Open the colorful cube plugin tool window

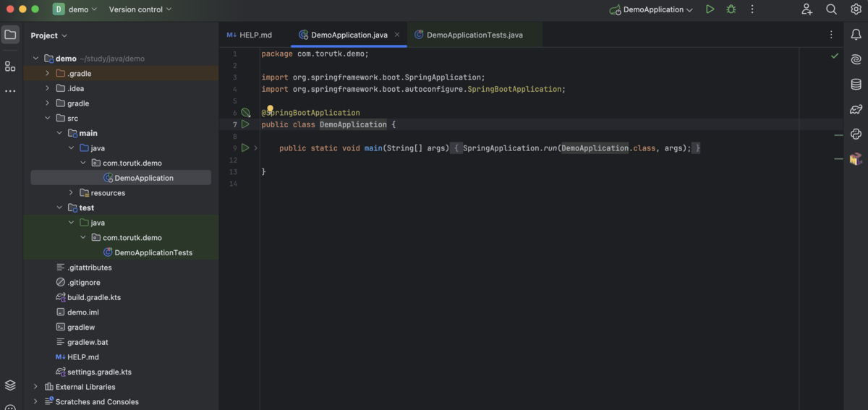[x=856, y=159]
